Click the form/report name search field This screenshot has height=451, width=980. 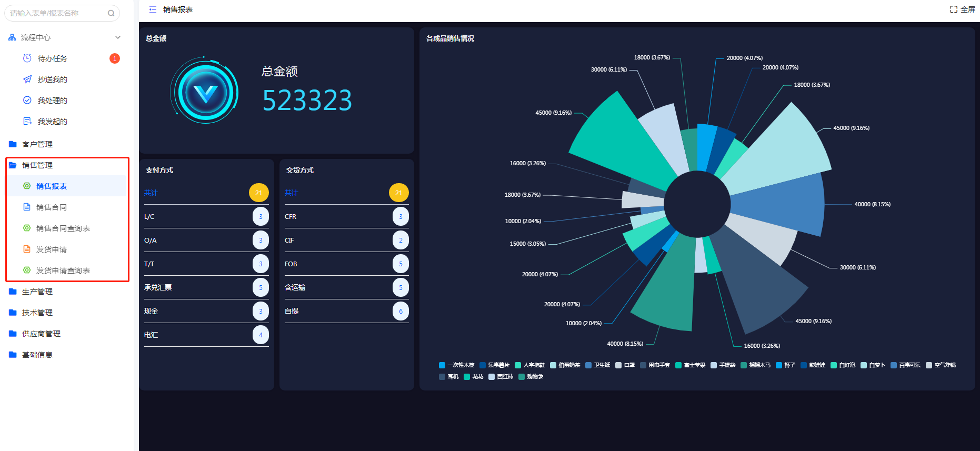pyautogui.click(x=57, y=13)
